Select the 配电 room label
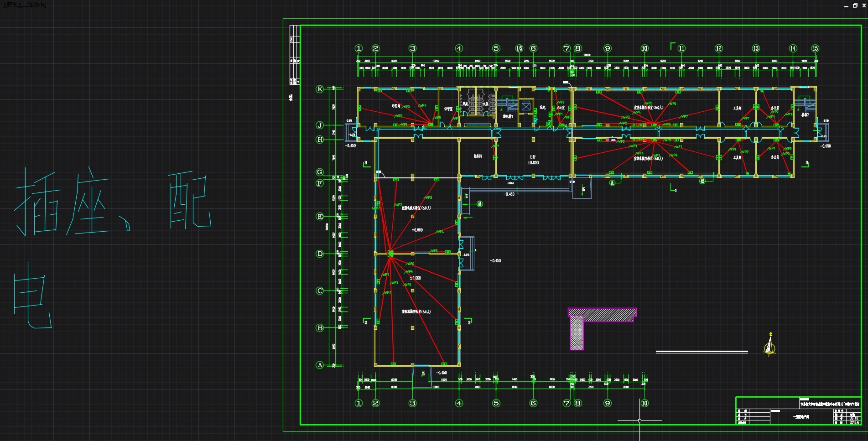868x441 pixels. coord(543,108)
